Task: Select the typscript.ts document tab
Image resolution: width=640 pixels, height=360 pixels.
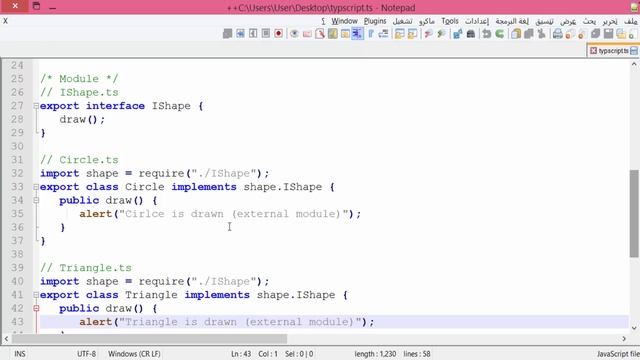Action: tap(613, 51)
